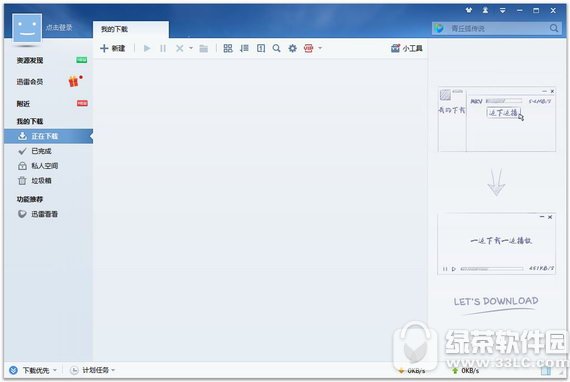Open the search magnifier in toolbar
Image resolution: width=570 pixels, height=382 pixels.
pyautogui.click(x=277, y=48)
